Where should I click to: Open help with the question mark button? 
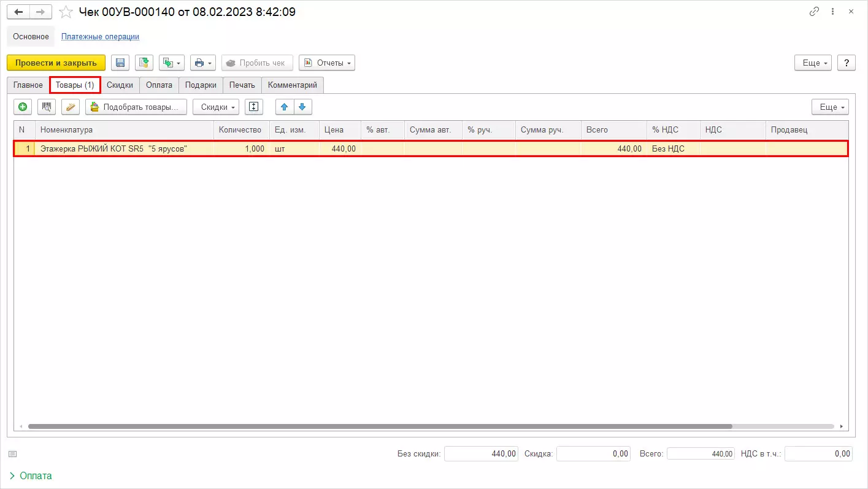(x=847, y=63)
